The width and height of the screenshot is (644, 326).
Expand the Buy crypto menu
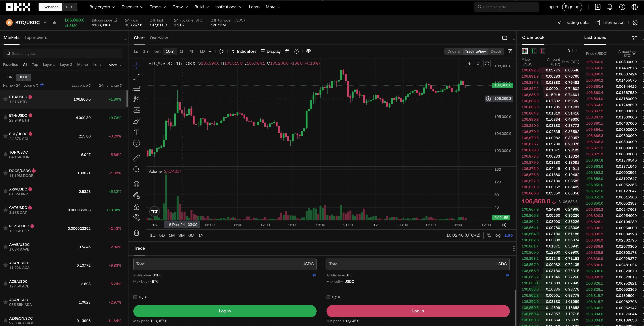point(102,7)
